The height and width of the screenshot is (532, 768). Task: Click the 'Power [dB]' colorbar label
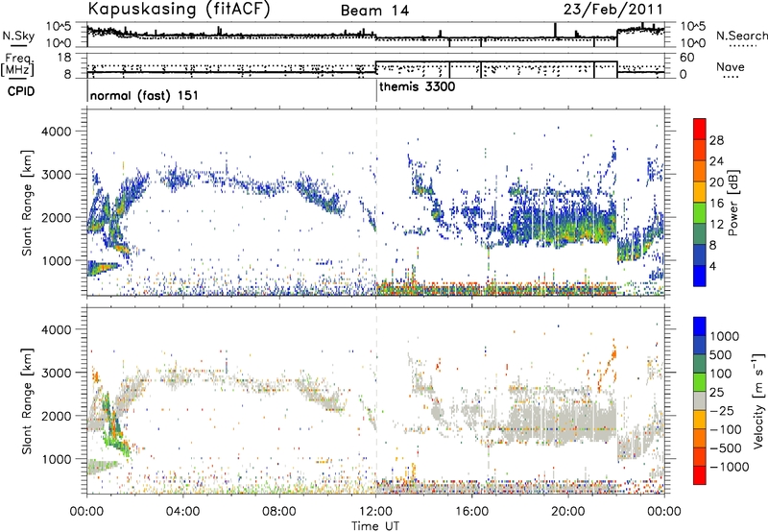[732, 203]
